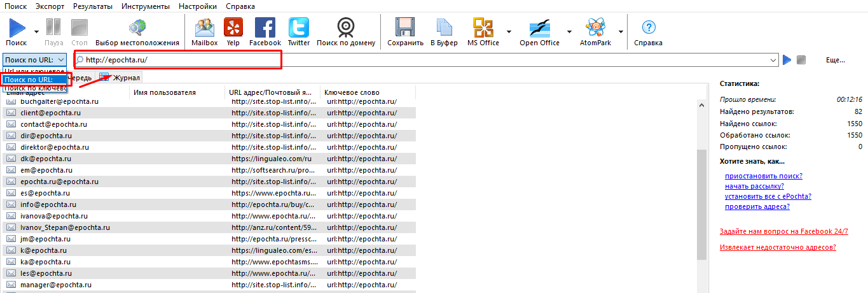The image size is (868, 293).
Task: Open the search mode combo box
Action: (x=35, y=60)
